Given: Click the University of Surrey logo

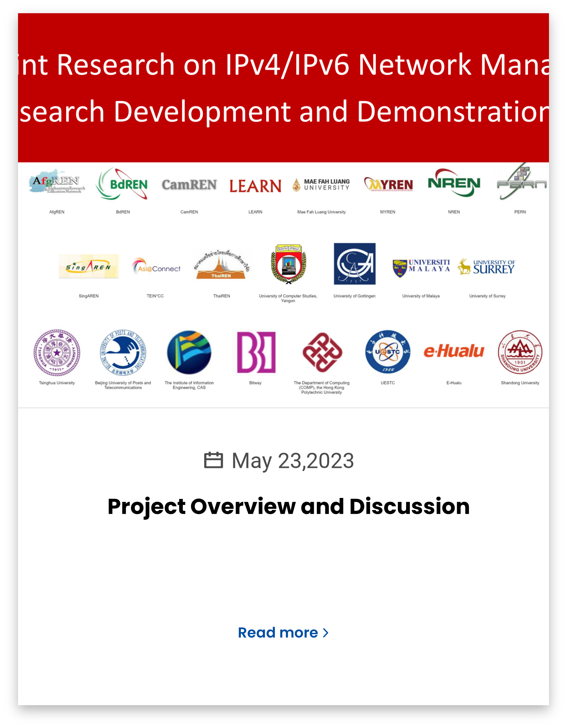Looking at the screenshot, I should pyautogui.click(x=487, y=267).
